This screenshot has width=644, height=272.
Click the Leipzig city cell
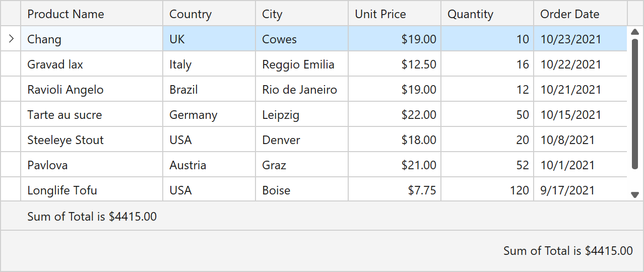coord(301,115)
